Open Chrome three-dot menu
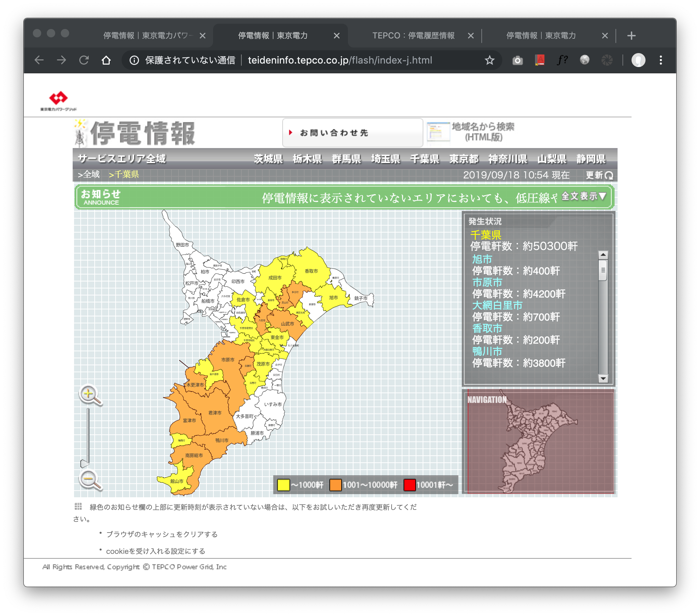The height and width of the screenshot is (616, 700). pos(661,60)
